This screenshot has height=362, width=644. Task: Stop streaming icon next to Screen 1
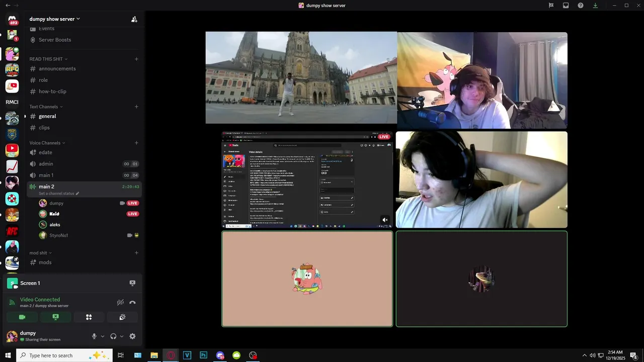click(x=132, y=283)
